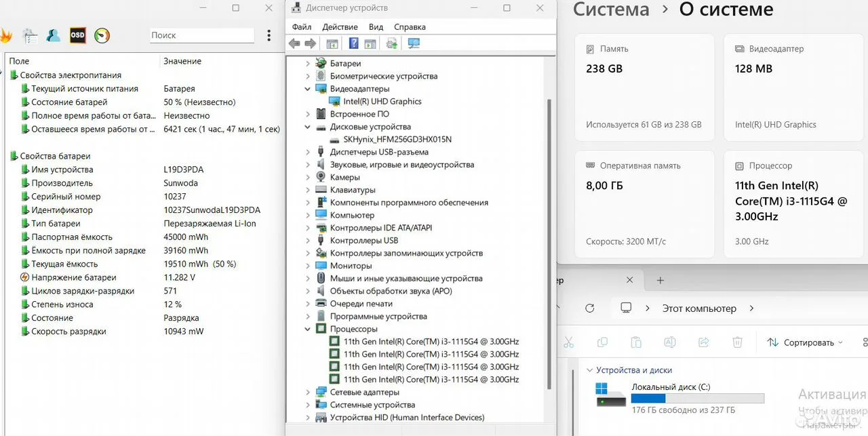Open the Сортировать dropdown
The image size is (868, 436).
coord(805,342)
